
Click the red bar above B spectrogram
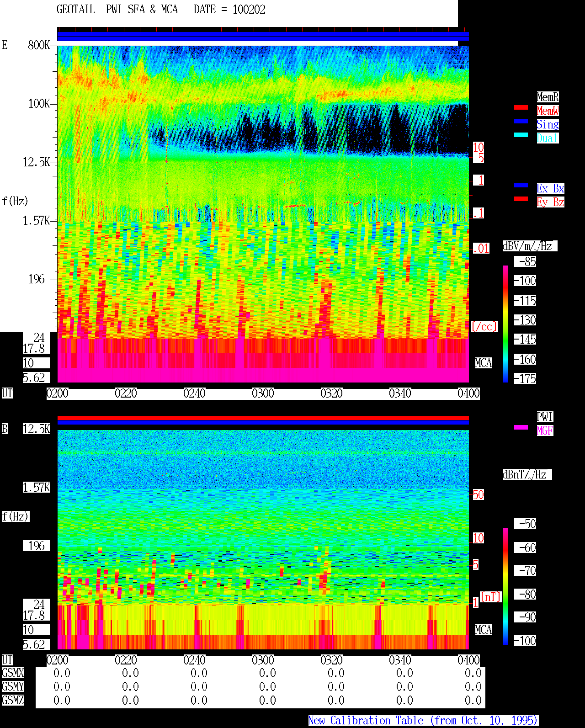[x=263, y=418]
